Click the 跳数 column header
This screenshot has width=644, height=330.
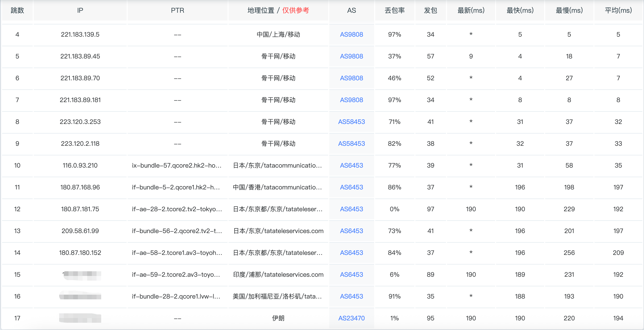[x=17, y=10]
